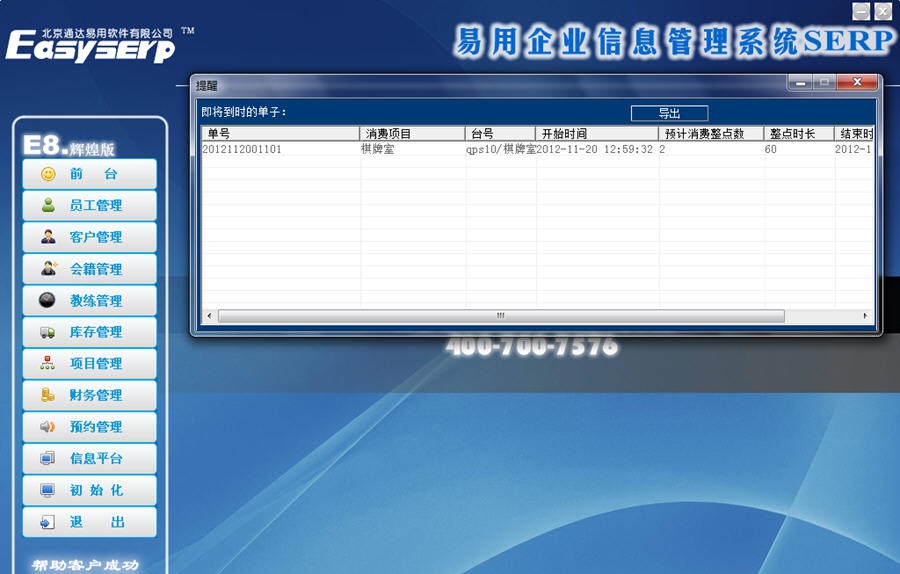Sort by the 单号 column header

(x=281, y=134)
